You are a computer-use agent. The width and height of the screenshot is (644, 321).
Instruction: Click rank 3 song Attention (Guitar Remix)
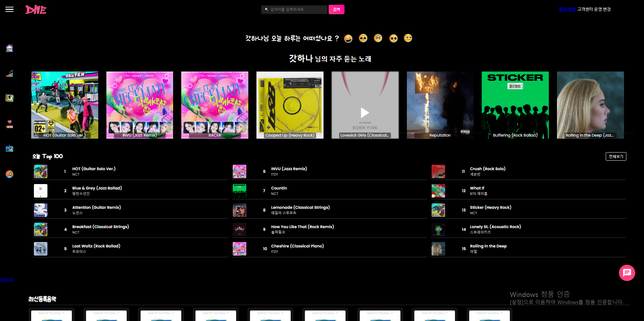point(97,207)
